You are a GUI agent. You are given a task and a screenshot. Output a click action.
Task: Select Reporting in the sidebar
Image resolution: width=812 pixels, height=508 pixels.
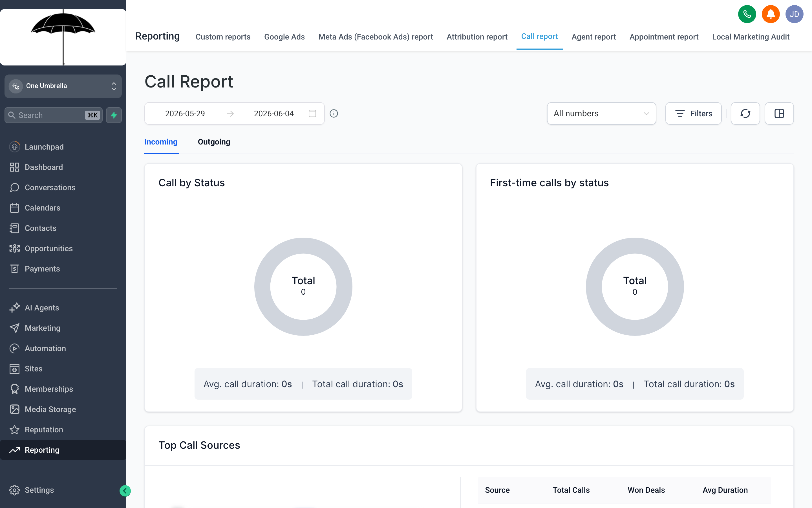pos(63,450)
